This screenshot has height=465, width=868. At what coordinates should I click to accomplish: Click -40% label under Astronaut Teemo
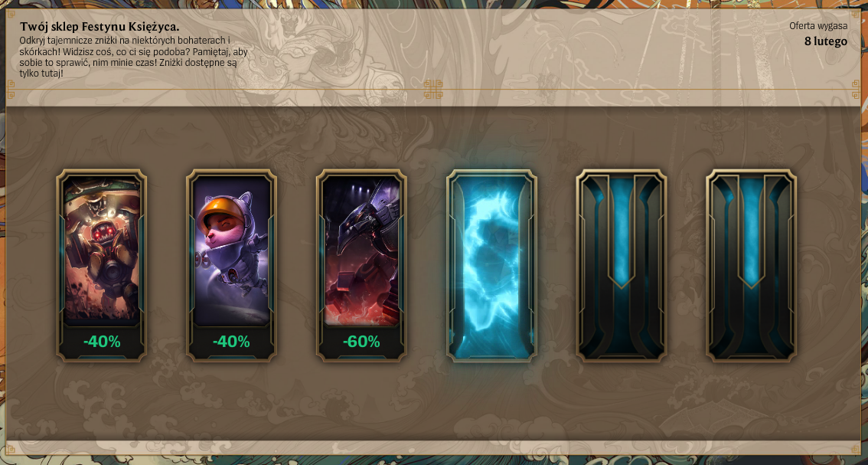point(231,342)
